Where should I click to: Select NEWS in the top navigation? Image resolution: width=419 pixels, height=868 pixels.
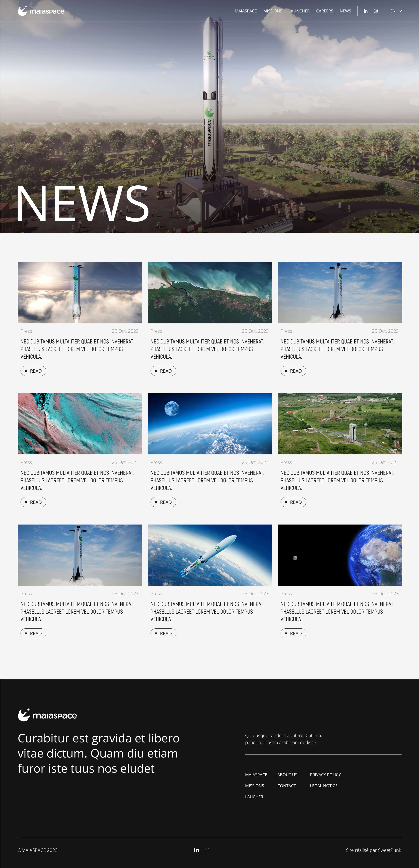(x=345, y=11)
